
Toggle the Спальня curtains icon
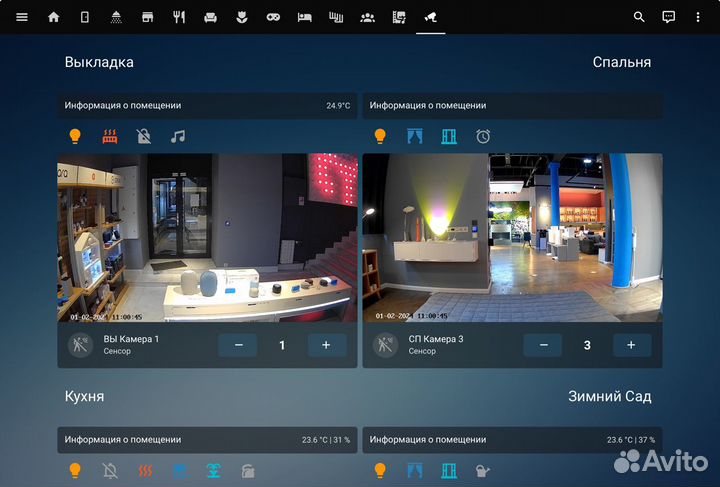[414, 136]
